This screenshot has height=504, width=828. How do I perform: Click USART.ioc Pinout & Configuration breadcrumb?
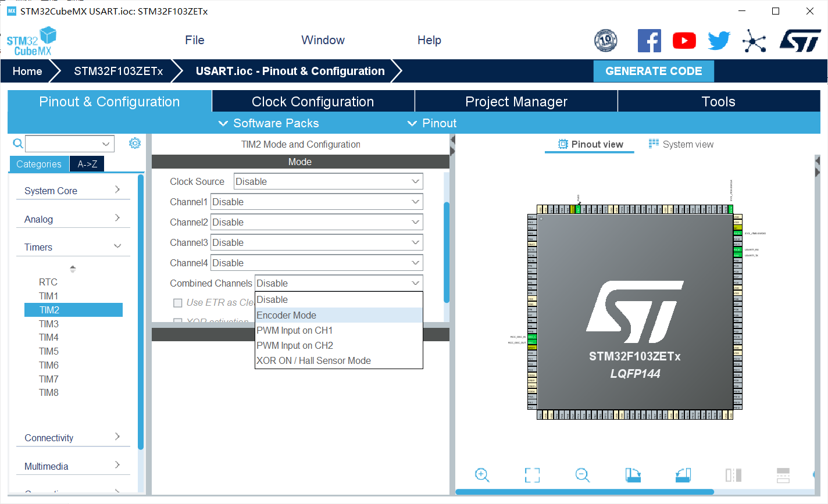(x=290, y=71)
